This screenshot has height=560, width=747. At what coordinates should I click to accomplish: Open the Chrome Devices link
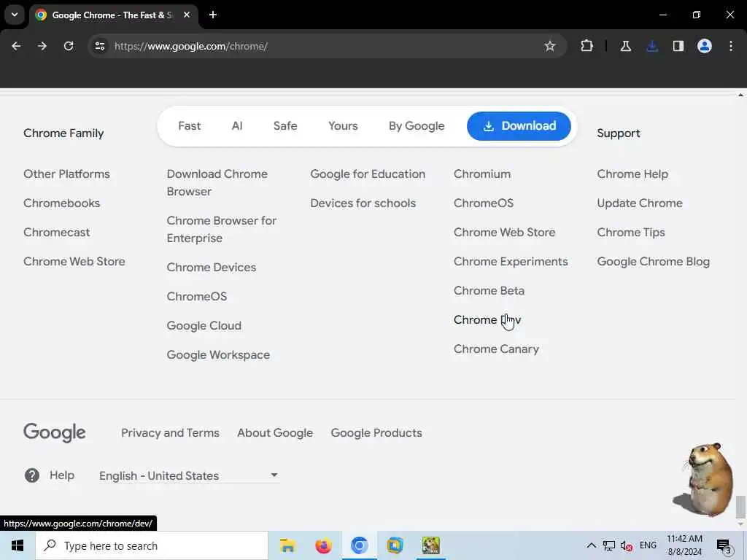click(211, 267)
